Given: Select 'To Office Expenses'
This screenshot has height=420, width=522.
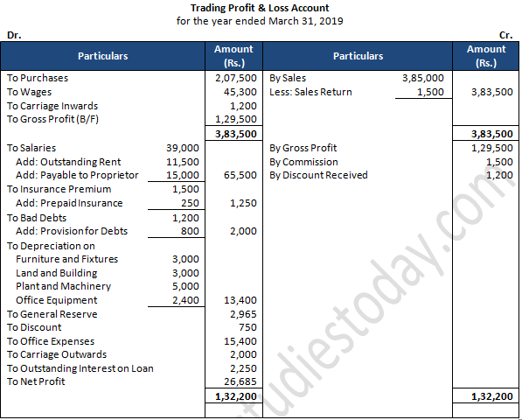Looking at the screenshot, I should click(51, 341).
